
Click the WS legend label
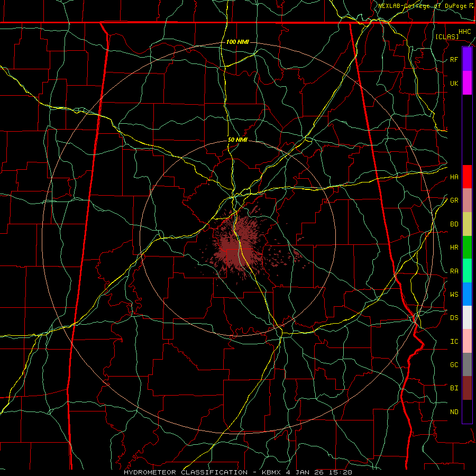454,295
